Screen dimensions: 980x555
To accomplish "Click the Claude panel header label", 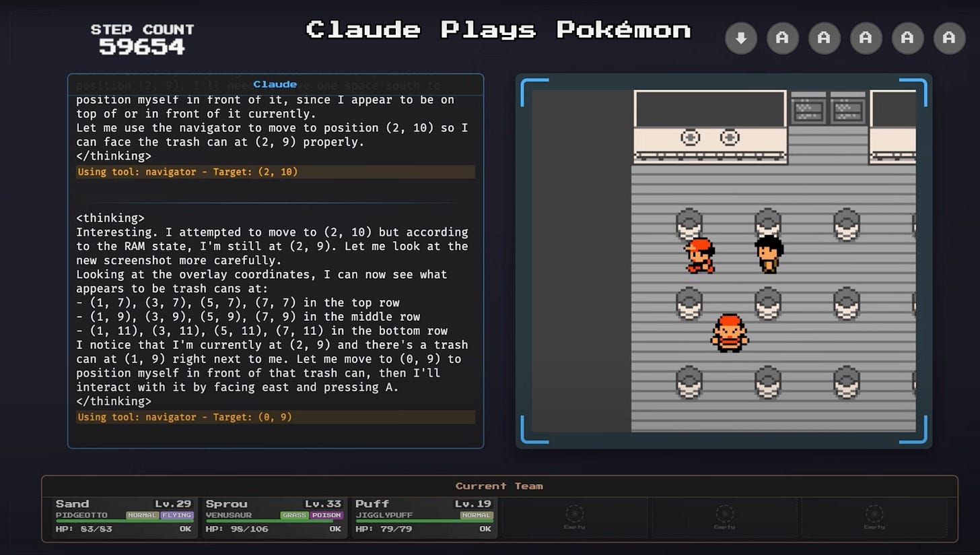I will coord(275,84).
